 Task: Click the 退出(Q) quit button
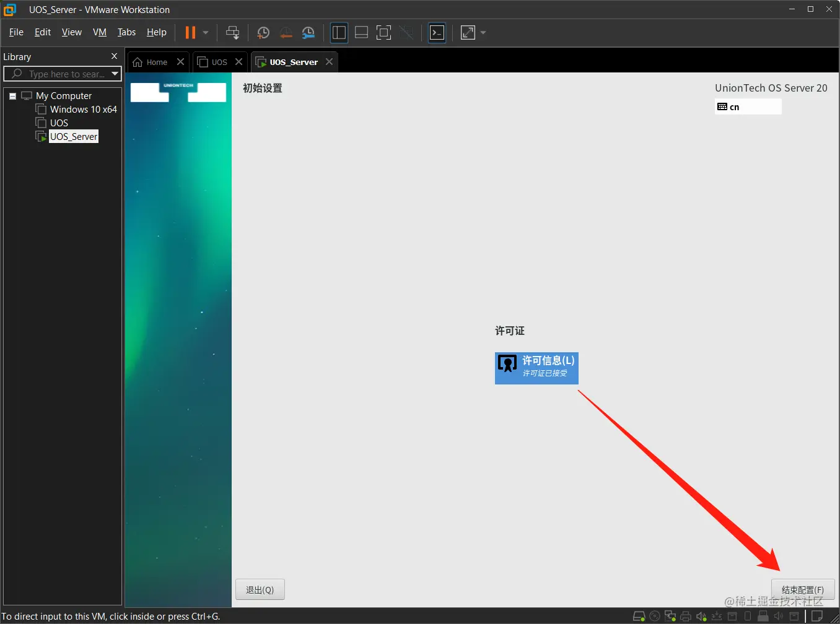point(260,590)
